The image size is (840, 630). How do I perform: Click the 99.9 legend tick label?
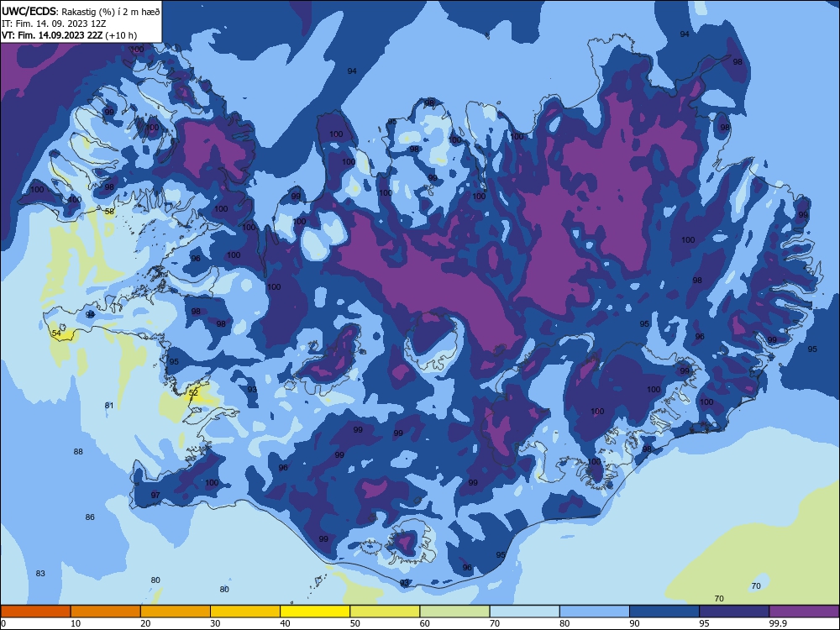pyautogui.click(x=778, y=623)
